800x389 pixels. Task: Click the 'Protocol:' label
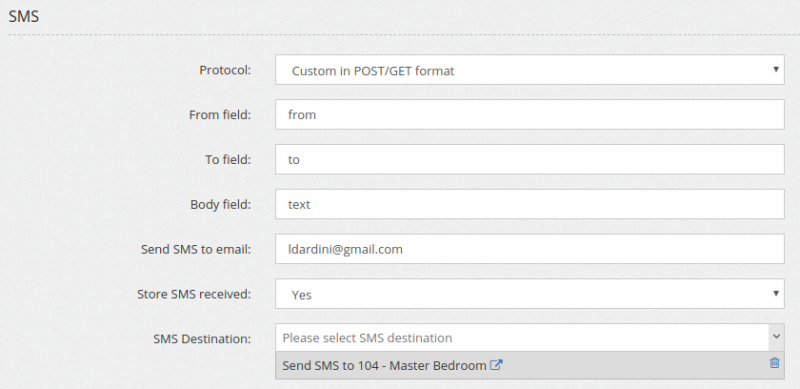coord(225,70)
